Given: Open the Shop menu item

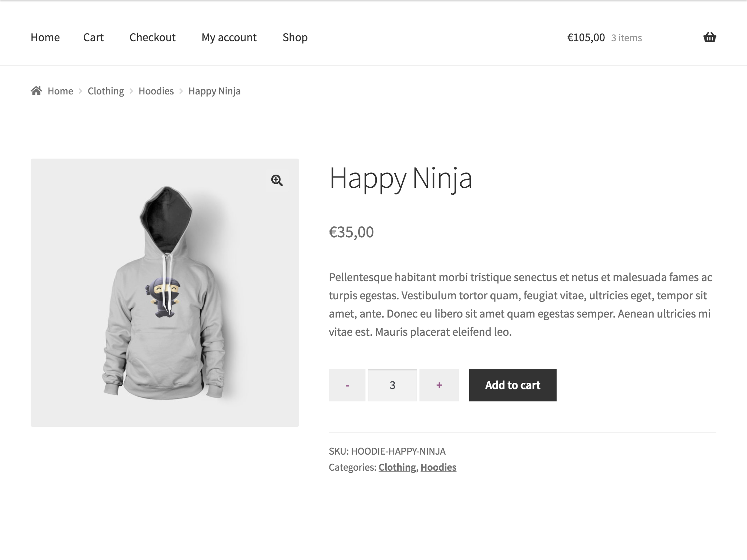Looking at the screenshot, I should click(x=295, y=37).
